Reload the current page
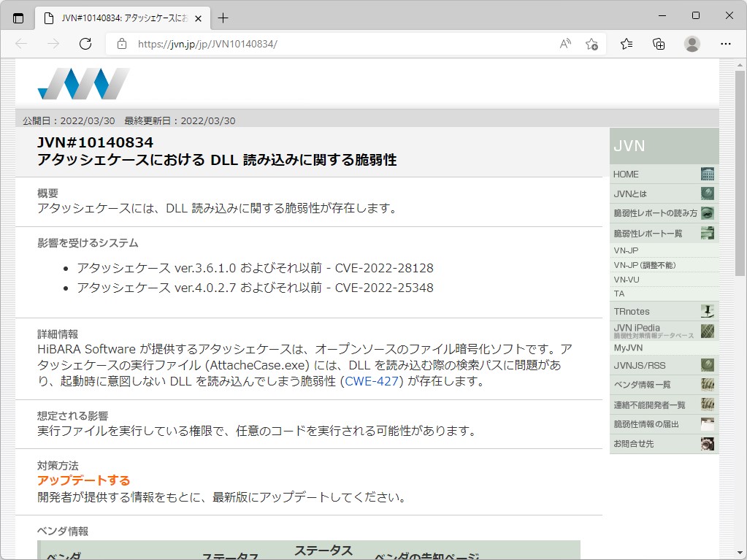 coord(85,44)
